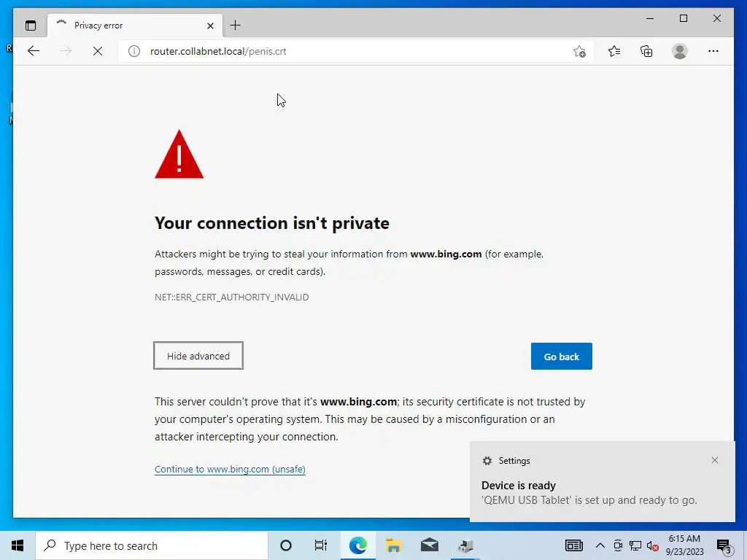View site information icon in address bar
The image size is (747, 560).
coord(134,51)
